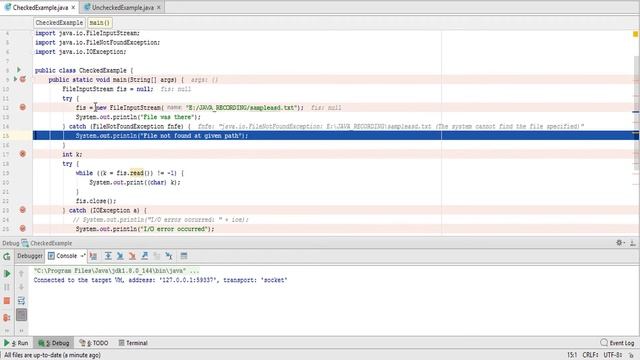Close the UncheckedExample.java tab
The height and width of the screenshot is (360, 640).
(x=159, y=7)
